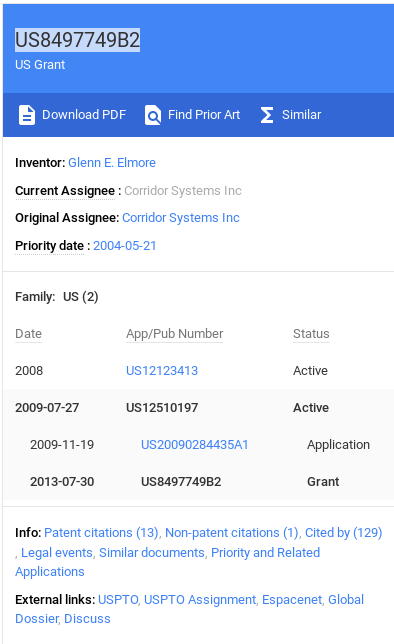Open Original Assignee Corridor Systems Inc link
This screenshot has width=394, height=644.
coord(181,218)
